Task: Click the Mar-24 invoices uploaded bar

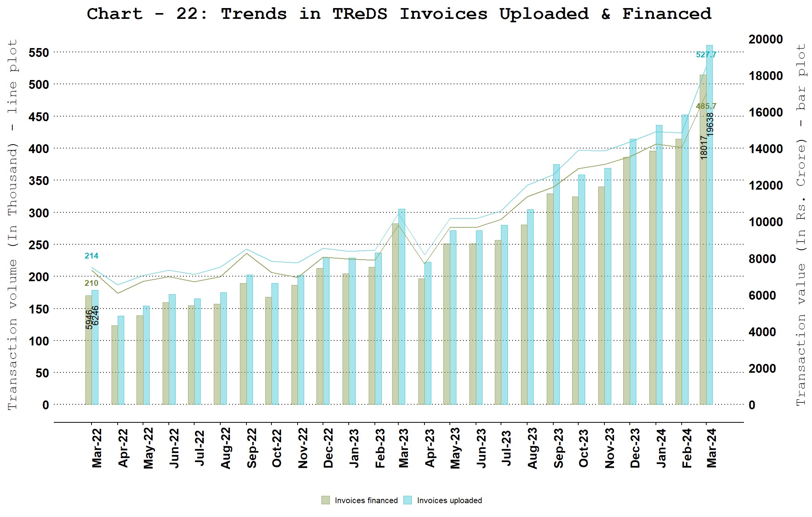Action: 709,225
